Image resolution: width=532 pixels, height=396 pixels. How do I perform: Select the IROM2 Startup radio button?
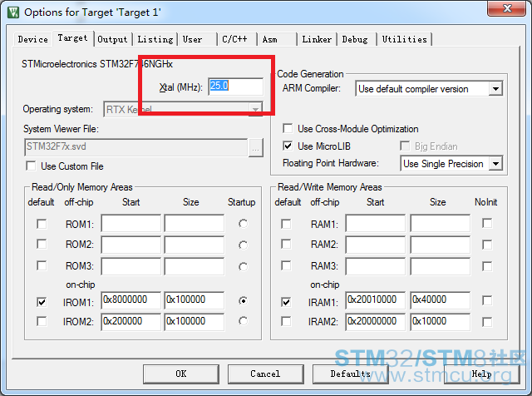tap(243, 320)
